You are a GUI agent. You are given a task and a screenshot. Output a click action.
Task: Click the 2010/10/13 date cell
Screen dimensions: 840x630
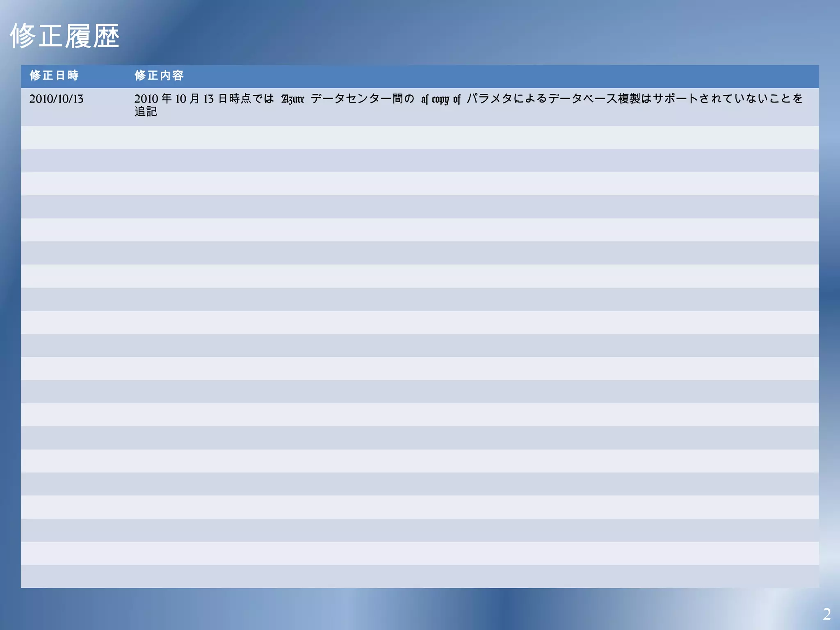pyautogui.click(x=56, y=99)
